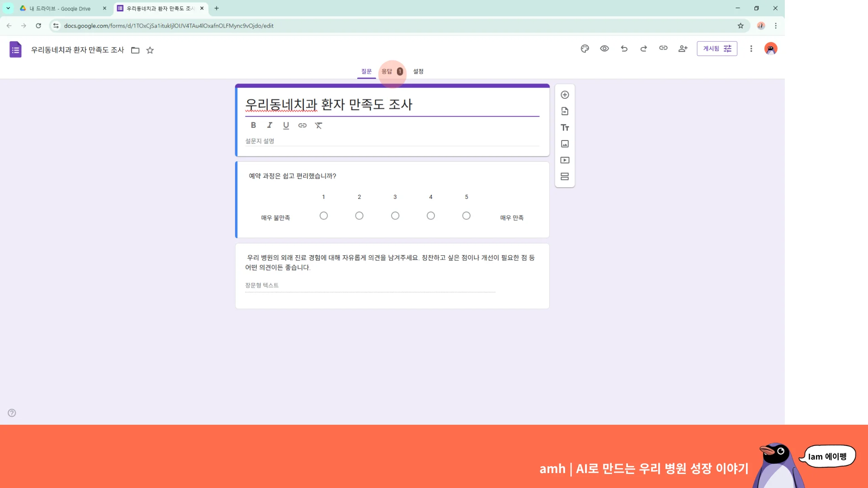Select rating 5 on the linear scale
Screen dimensions: 868x488
point(466,216)
